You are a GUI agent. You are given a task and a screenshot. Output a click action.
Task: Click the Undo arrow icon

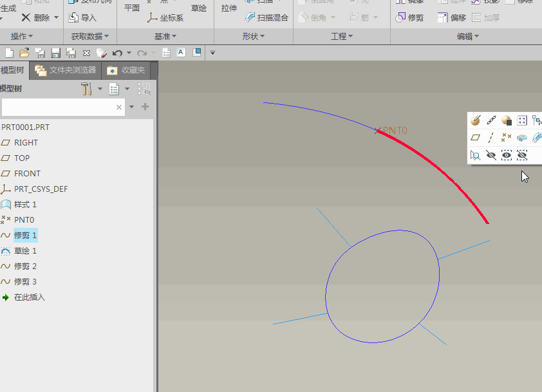118,53
